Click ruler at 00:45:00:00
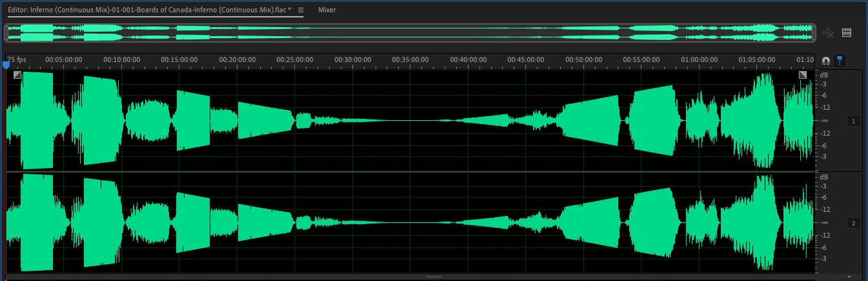 click(x=525, y=59)
